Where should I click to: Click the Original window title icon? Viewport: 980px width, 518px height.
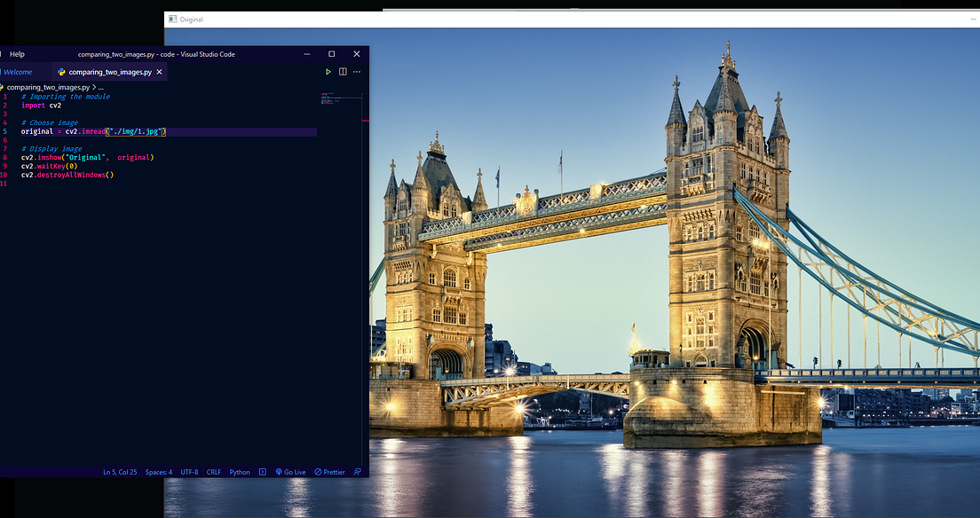pyautogui.click(x=173, y=20)
